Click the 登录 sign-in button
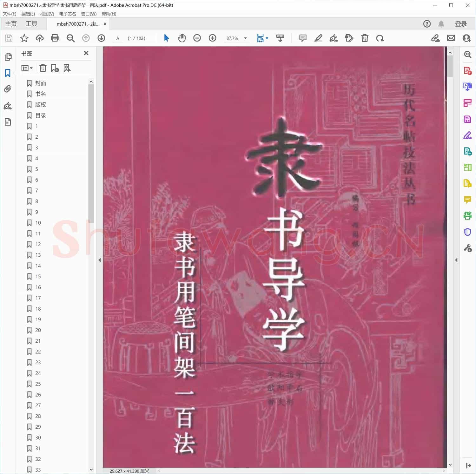This screenshot has height=474, width=476. point(461,23)
